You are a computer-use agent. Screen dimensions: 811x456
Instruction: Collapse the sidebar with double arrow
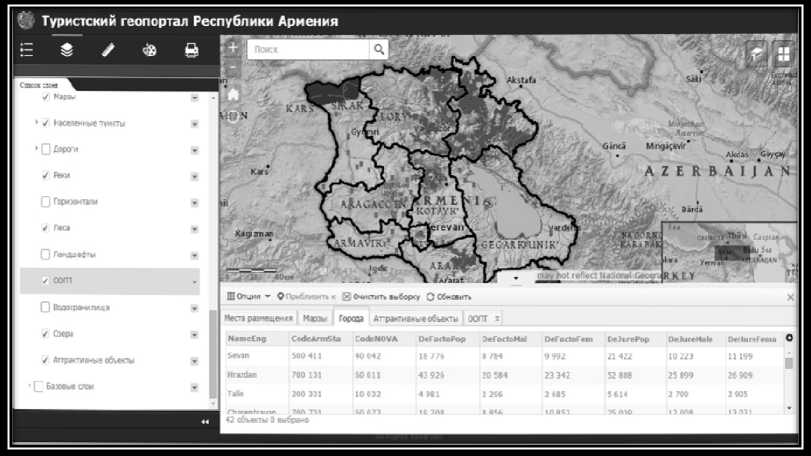click(x=205, y=422)
